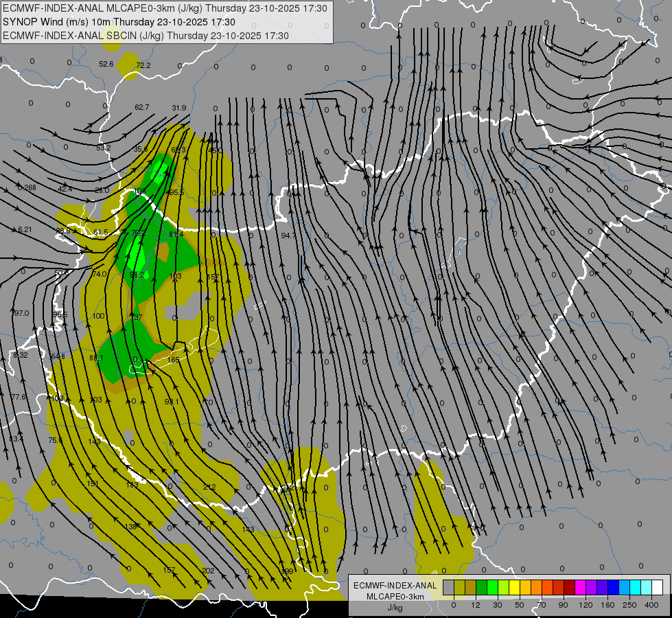The width and height of the screenshot is (672, 618).
Task: Click the map value 62.7
Action: click(x=142, y=107)
